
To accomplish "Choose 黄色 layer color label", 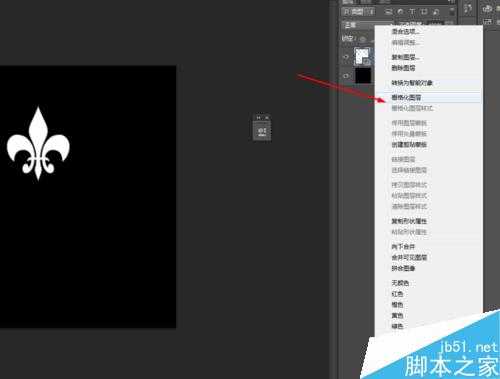I will 397,315.
